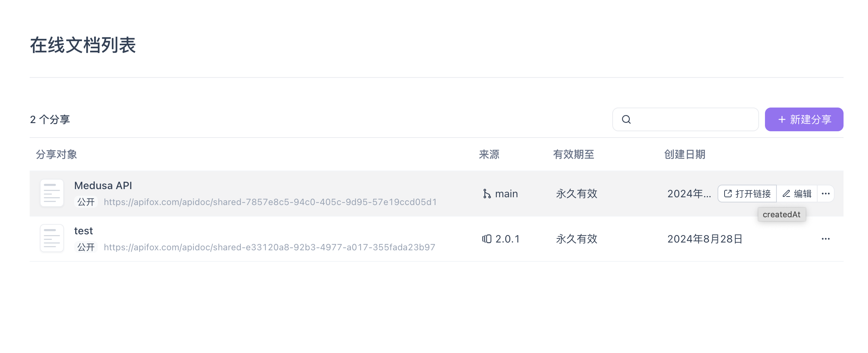Click the plus icon on 新建分享 button
This screenshot has width=868, height=353.
[x=781, y=119]
